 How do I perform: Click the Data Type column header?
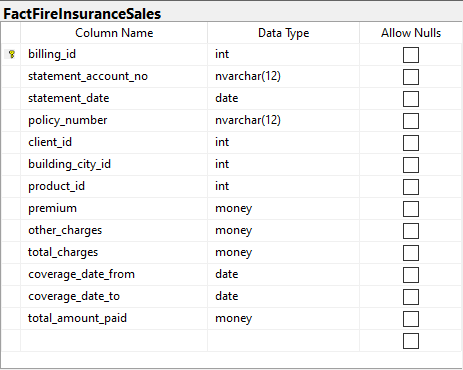coord(283,33)
